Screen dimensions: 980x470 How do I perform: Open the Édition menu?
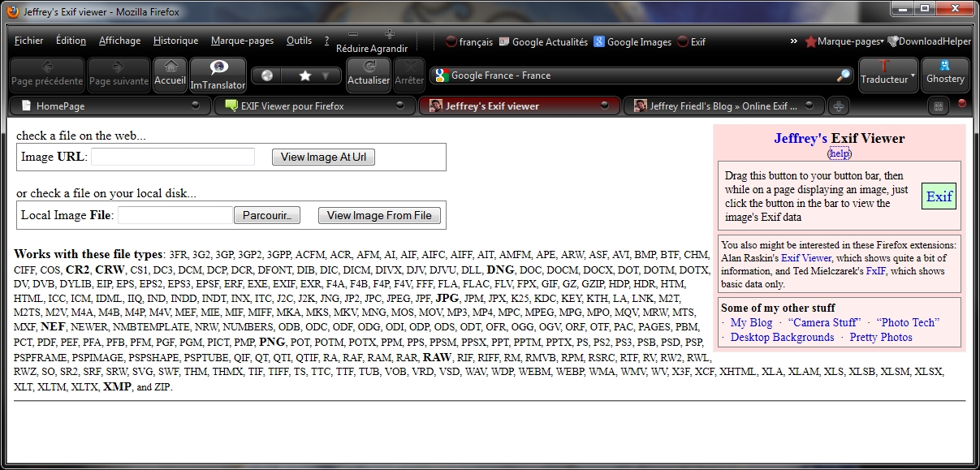click(x=71, y=41)
